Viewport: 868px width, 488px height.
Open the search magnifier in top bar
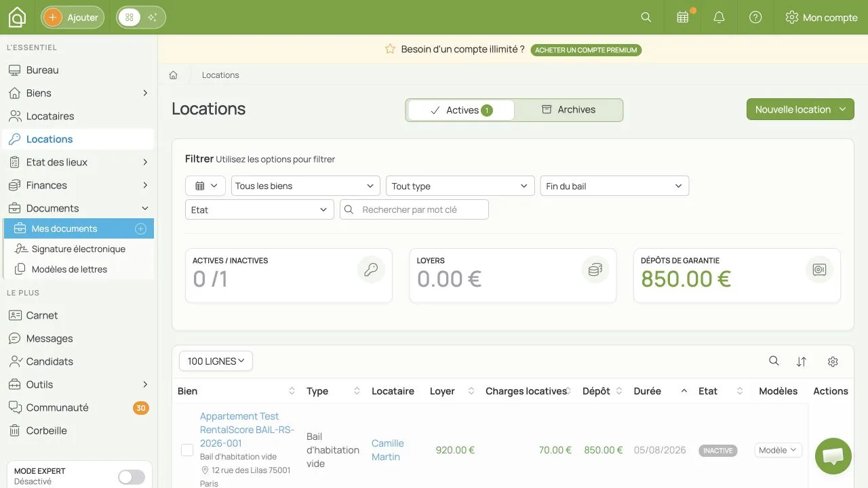coord(646,18)
